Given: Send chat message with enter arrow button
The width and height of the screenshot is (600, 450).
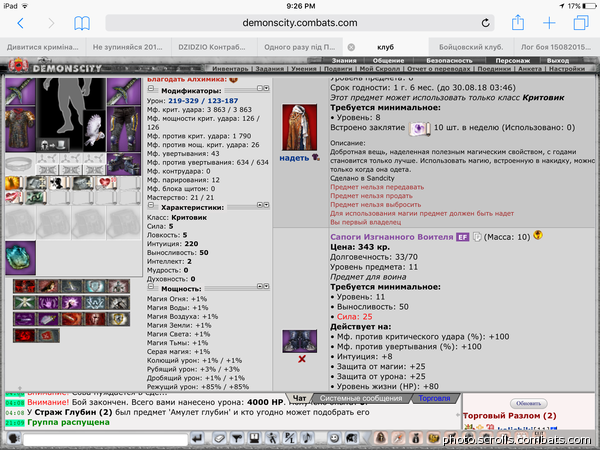Looking at the screenshot, I should point(197,439).
